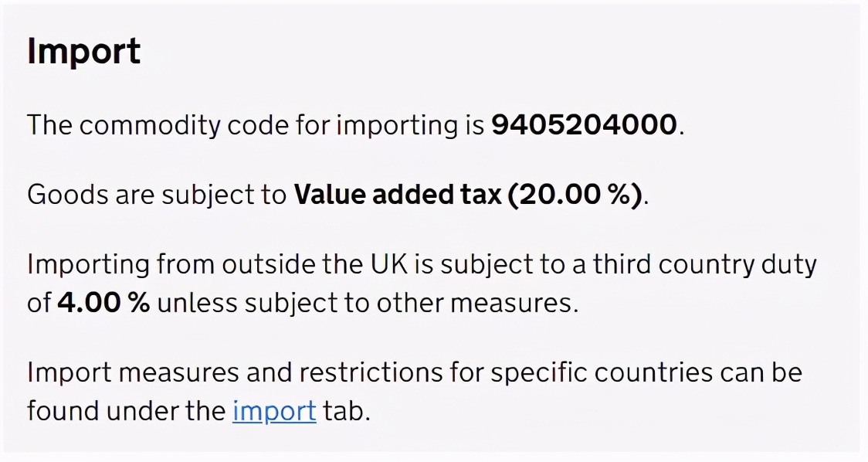Click the words 'Goods are subject to'
Screen dimensions: 868x462
coord(157,195)
